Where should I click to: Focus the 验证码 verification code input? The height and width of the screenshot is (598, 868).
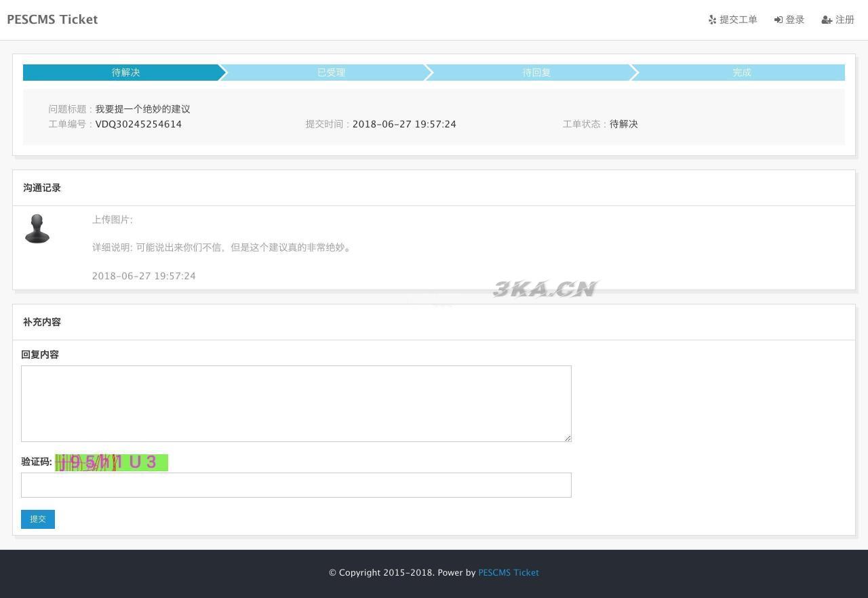[x=296, y=485]
